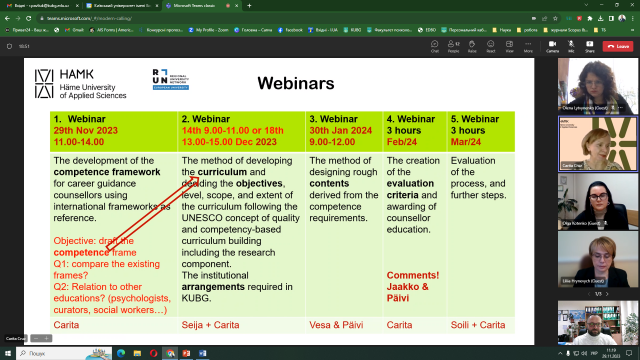The width and height of the screenshot is (640, 360).
Task: Raise your hand in the meeting
Action: [472, 47]
